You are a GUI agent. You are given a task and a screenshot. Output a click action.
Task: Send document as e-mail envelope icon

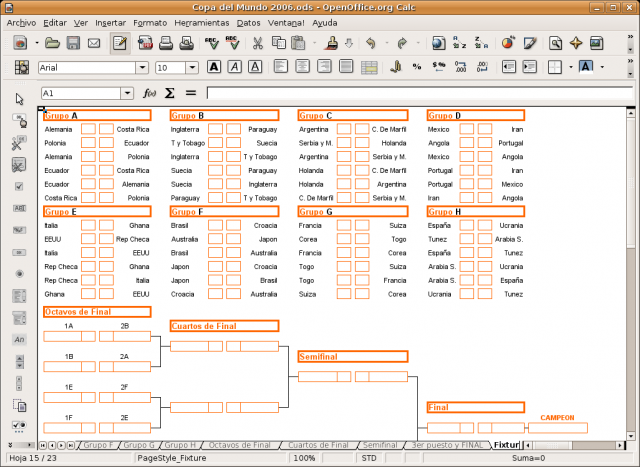[x=94, y=43]
